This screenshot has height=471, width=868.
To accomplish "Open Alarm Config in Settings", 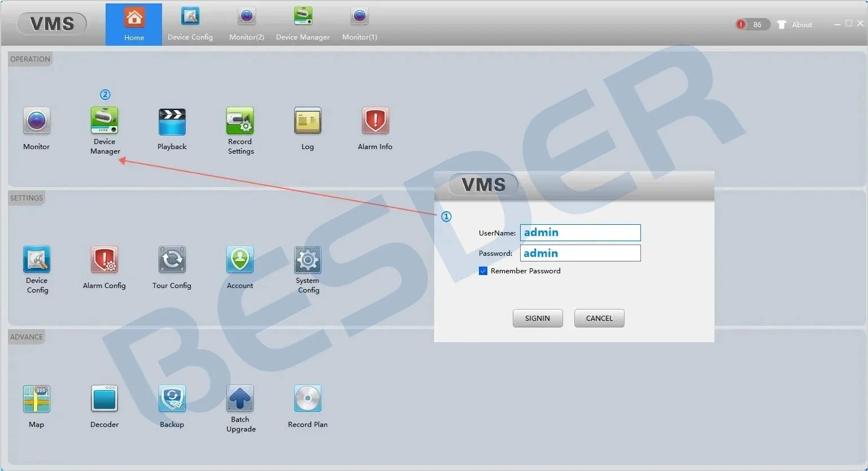I will pyautogui.click(x=104, y=259).
